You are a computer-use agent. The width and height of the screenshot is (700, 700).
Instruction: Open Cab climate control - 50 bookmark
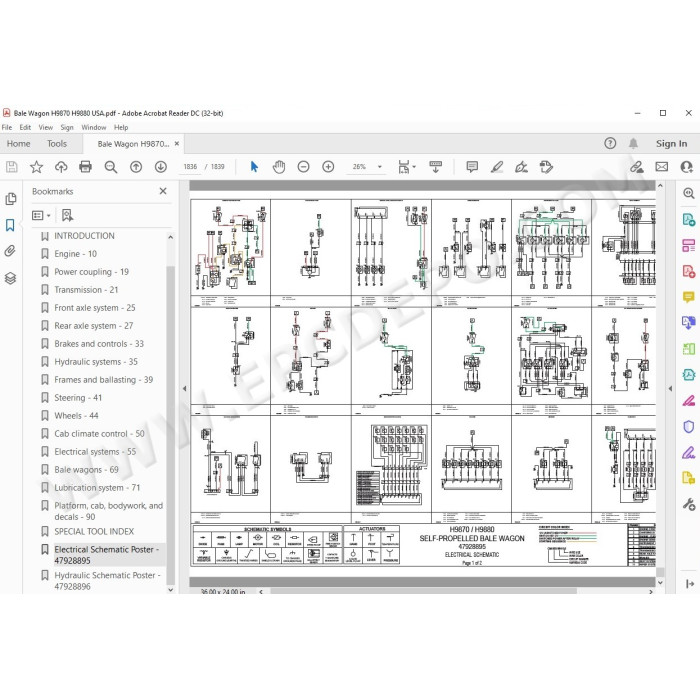pos(99,433)
